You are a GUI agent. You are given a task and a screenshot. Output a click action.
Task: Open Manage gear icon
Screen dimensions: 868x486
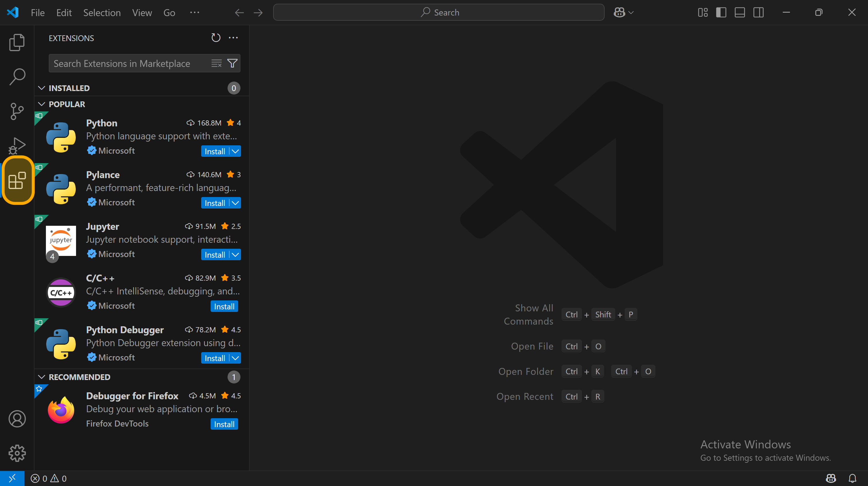[x=17, y=453]
